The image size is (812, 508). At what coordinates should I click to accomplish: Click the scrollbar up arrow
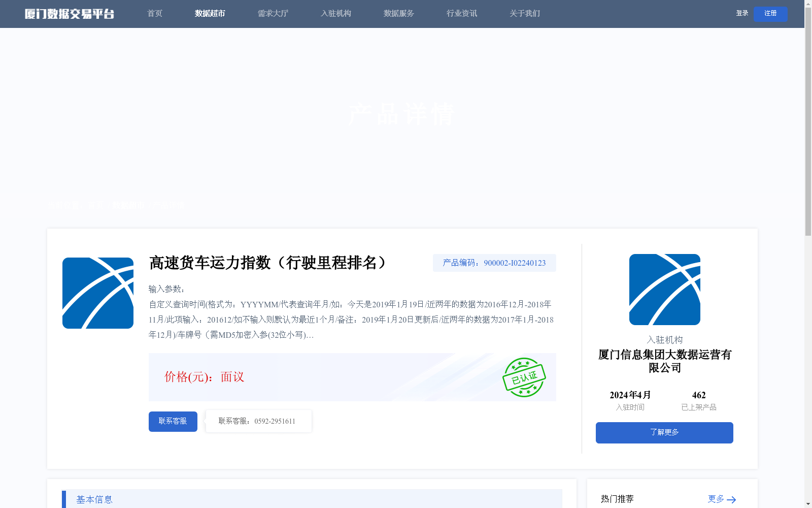808,4
